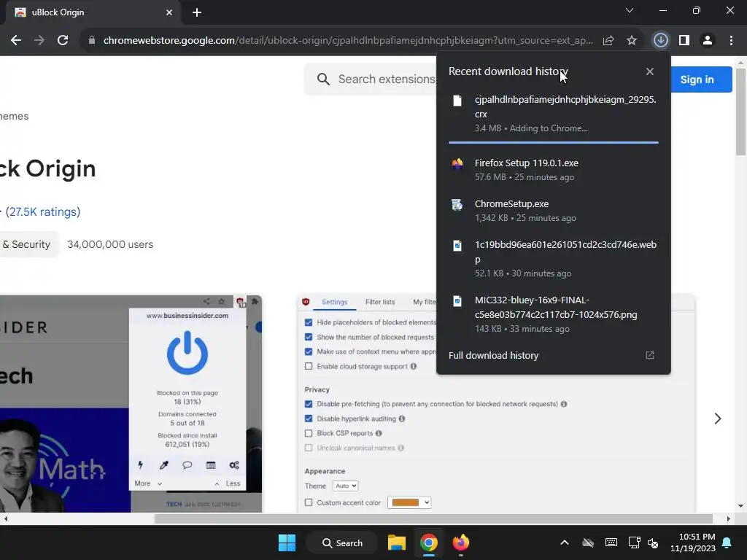Toggle Make use of context menu checkbox
The image size is (747, 560).
(309, 351)
